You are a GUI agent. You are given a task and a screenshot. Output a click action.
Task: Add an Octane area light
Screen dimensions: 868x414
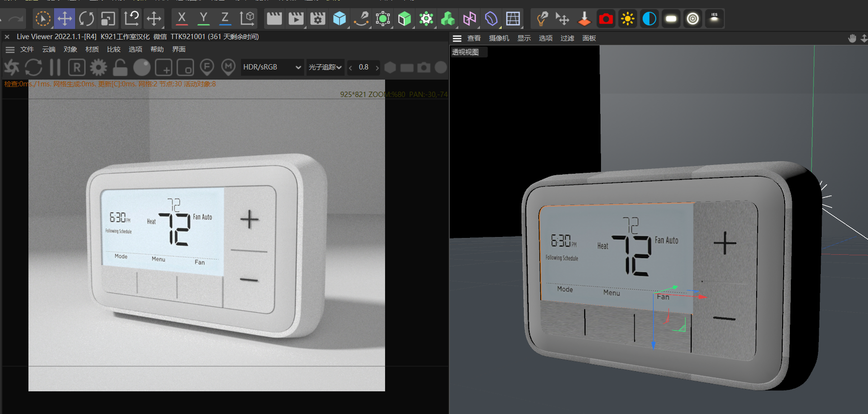coord(671,19)
